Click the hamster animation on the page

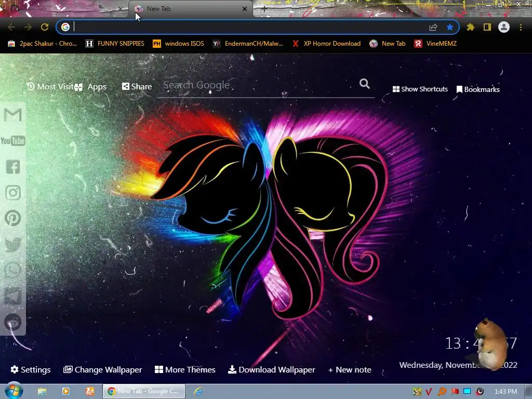coord(490,344)
